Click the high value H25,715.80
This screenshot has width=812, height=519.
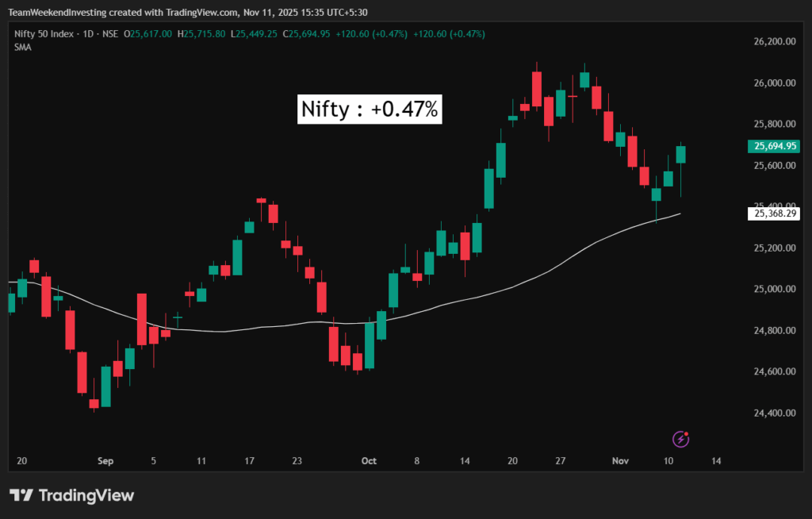(201, 33)
